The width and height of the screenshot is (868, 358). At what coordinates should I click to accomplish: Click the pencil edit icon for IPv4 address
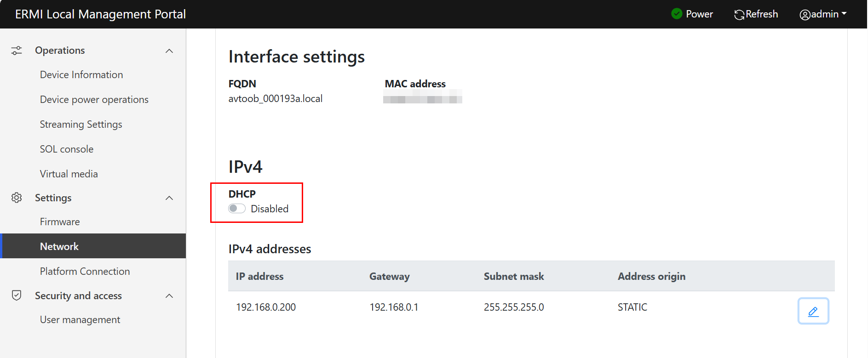[x=813, y=311]
